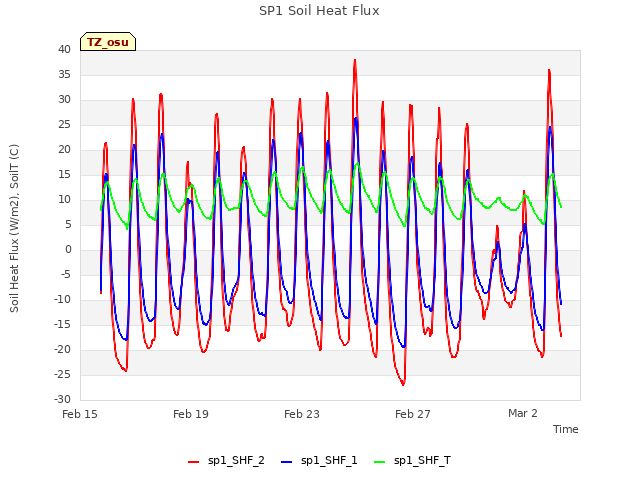
Task: Click the 10 y-axis tick label
Action: click(x=64, y=199)
